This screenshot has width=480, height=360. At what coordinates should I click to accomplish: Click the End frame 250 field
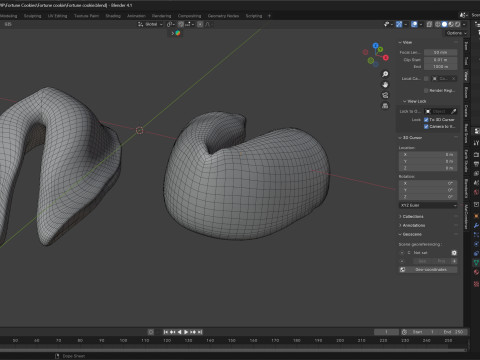453,332
